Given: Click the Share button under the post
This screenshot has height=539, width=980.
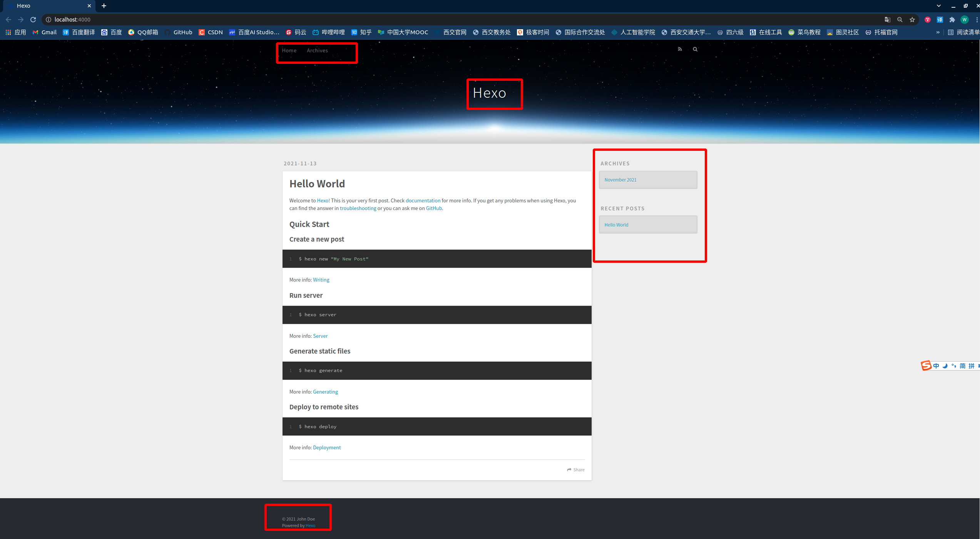Looking at the screenshot, I should tap(576, 470).
